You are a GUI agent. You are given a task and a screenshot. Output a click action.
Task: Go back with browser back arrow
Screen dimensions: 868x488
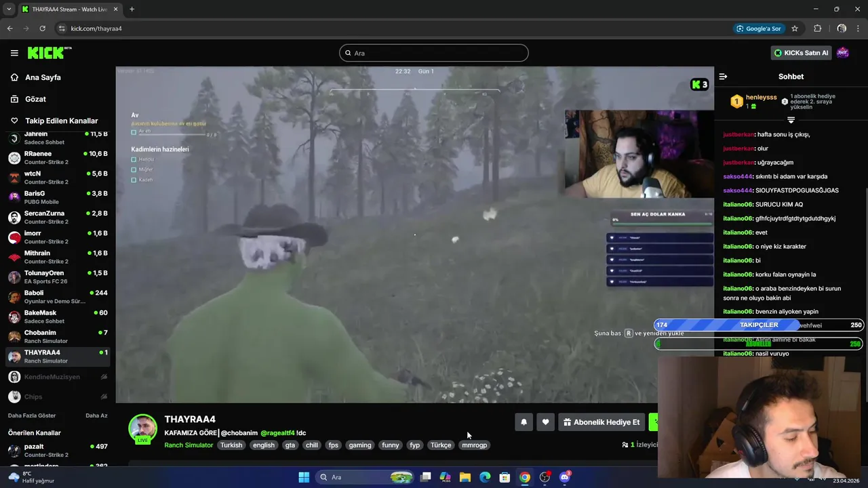point(9,28)
